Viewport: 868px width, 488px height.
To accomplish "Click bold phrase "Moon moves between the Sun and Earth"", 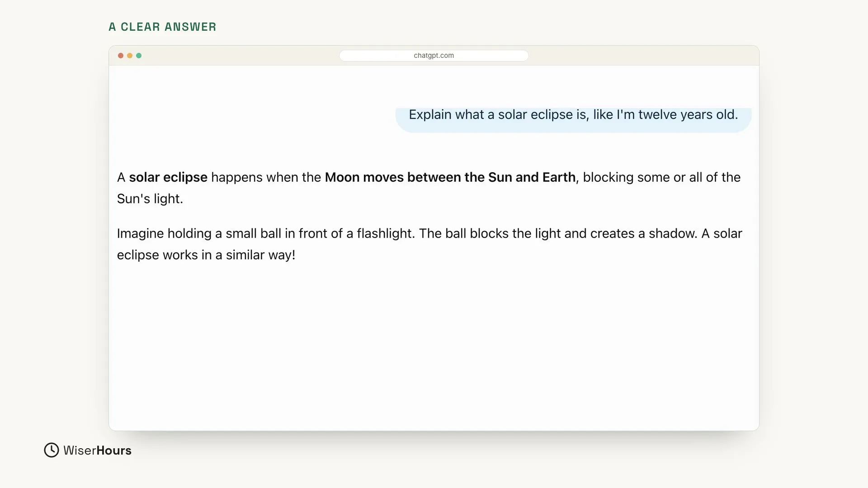I will pyautogui.click(x=450, y=177).
